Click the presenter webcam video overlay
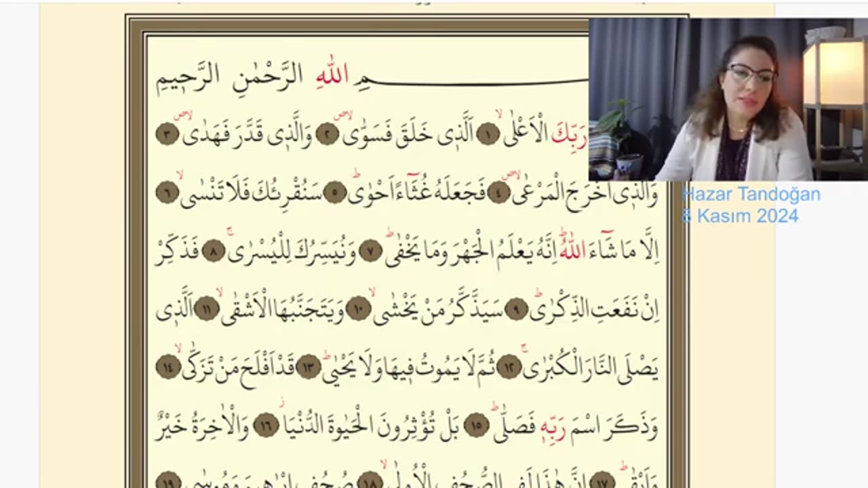 [x=728, y=99]
